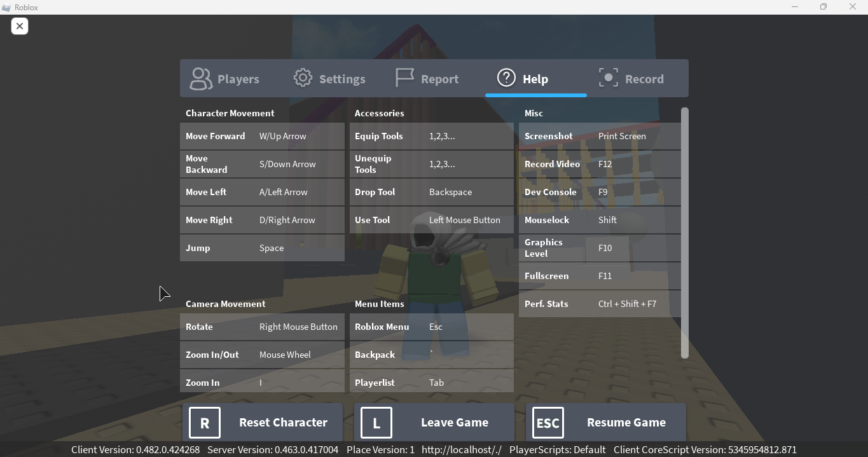This screenshot has height=457, width=868.
Task: Click the Move Backward row
Action: pyautogui.click(x=262, y=164)
